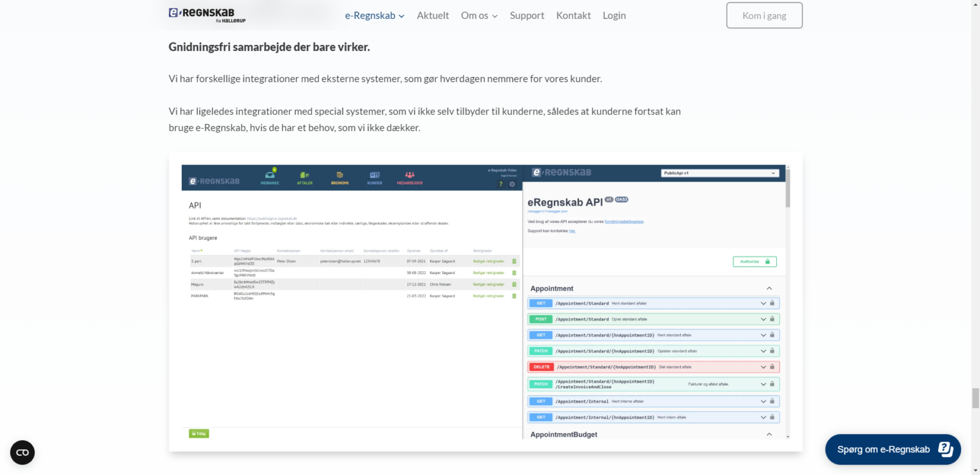
Task: Click the Authorize button
Action: pos(754,262)
